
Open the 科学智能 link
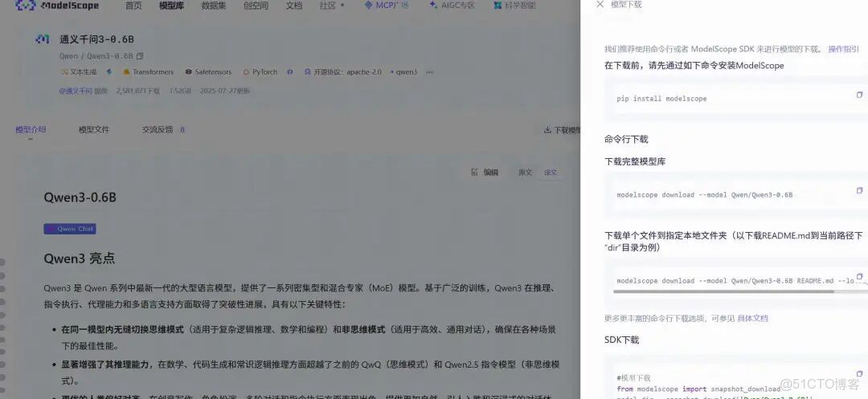tap(515, 6)
